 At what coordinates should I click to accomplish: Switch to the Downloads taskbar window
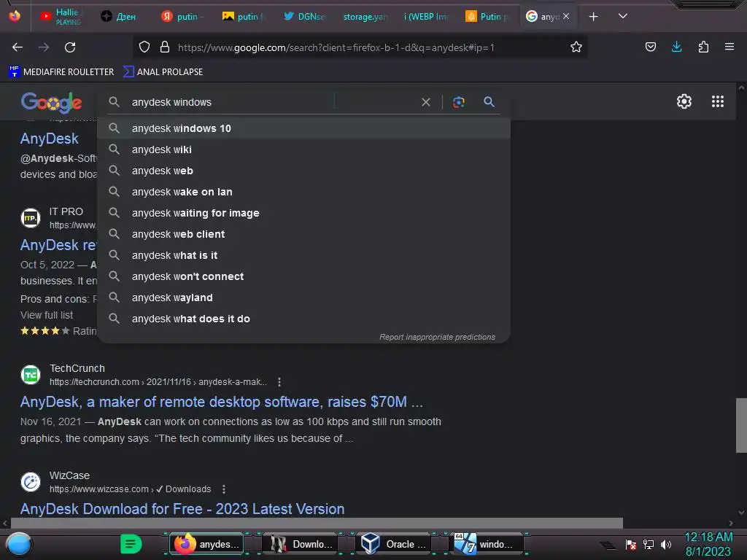300,544
